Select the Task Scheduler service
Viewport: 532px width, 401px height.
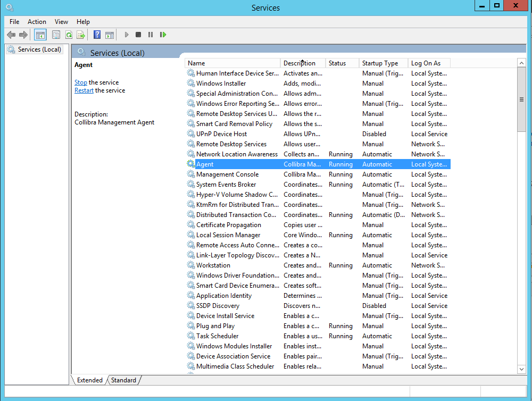[x=217, y=336]
